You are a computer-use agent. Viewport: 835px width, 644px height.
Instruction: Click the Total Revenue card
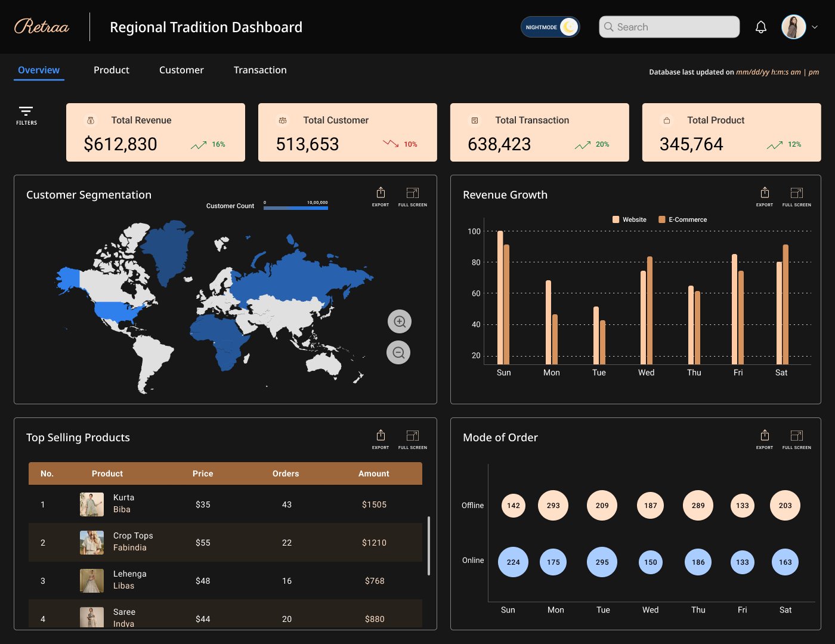click(x=155, y=132)
